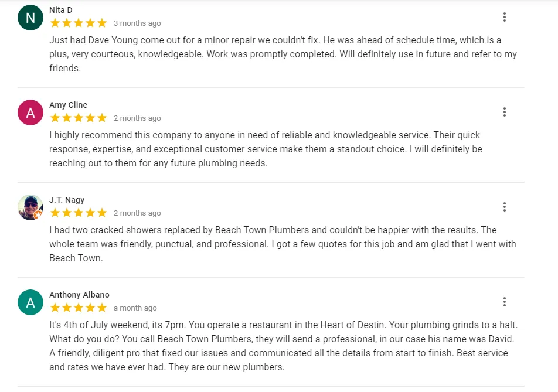Click J.T. Nagy's five-star rating
Image resolution: width=558 pixels, height=392 pixels.
pyautogui.click(x=79, y=213)
